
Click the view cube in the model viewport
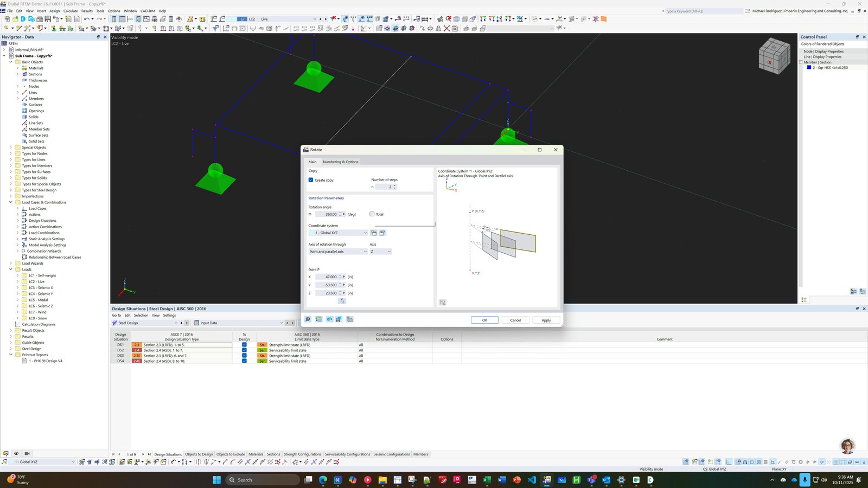coord(774,56)
